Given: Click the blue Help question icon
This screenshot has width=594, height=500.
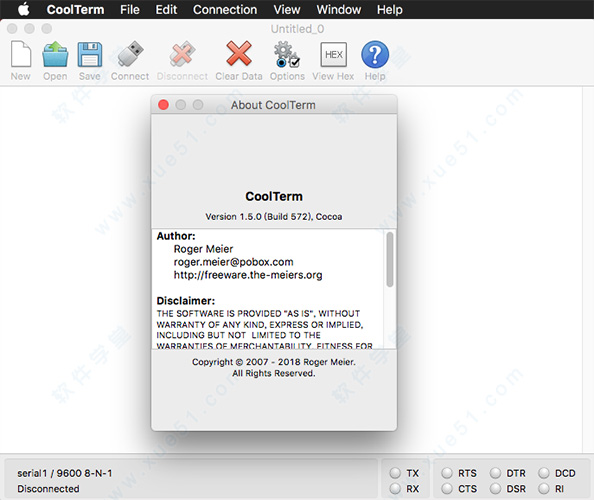Looking at the screenshot, I should (375, 54).
